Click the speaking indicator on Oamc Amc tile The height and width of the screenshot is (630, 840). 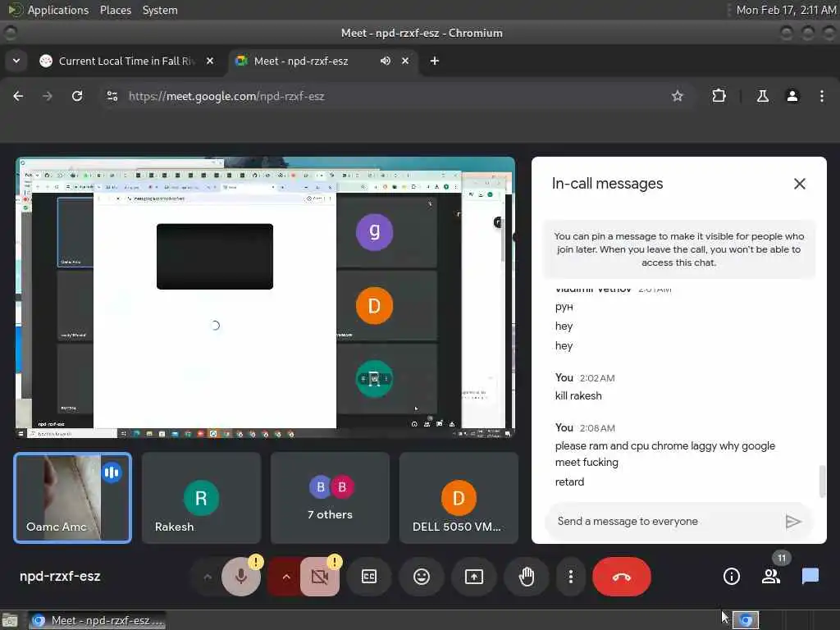pos(112,472)
